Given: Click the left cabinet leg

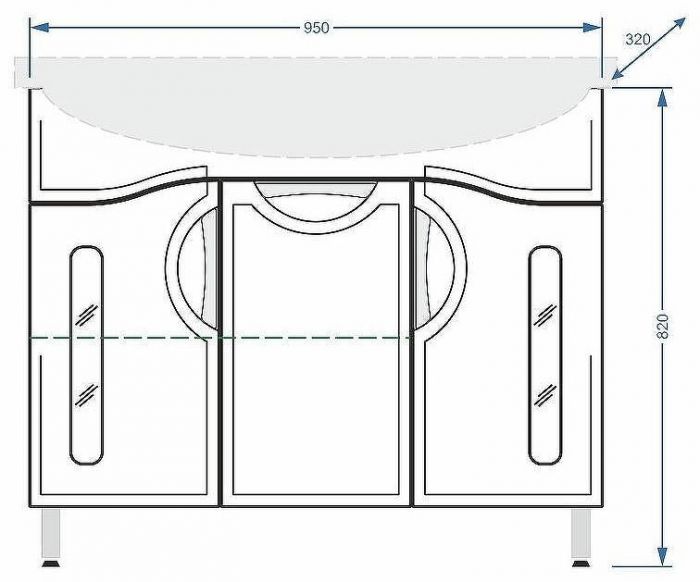Looking at the screenshot, I should pos(48,535).
